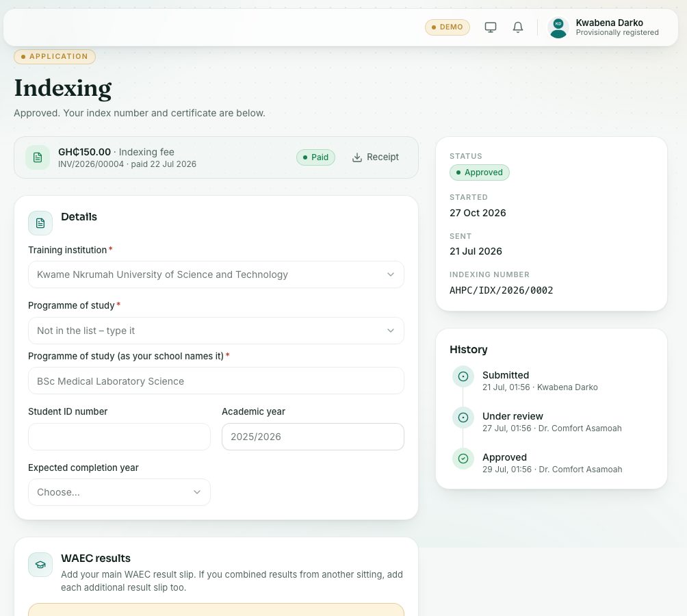Open the Training institution dropdown
Screen dimensions: 687x616
216,274
